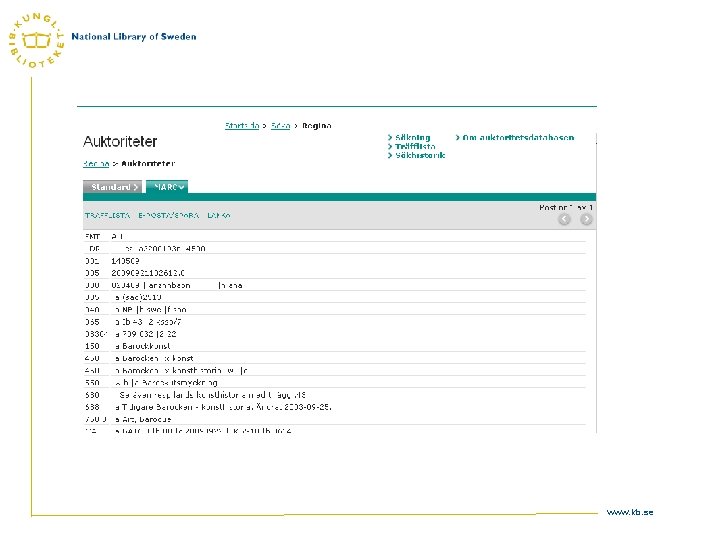Click TRÄFFLISTA in the grey toolbar
This screenshot has height=540, width=720.
pyautogui.click(x=107, y=215)
